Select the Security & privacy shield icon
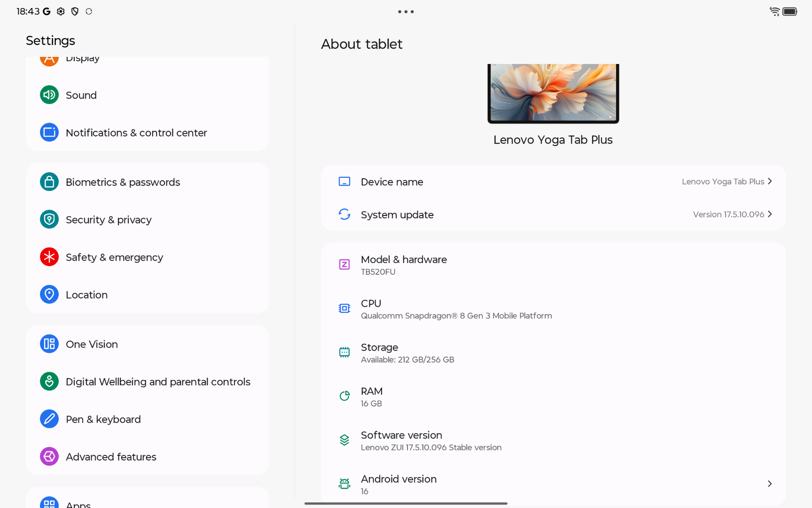Image resolution: width=812 pixels, height=508 pixels. (49, 219)
